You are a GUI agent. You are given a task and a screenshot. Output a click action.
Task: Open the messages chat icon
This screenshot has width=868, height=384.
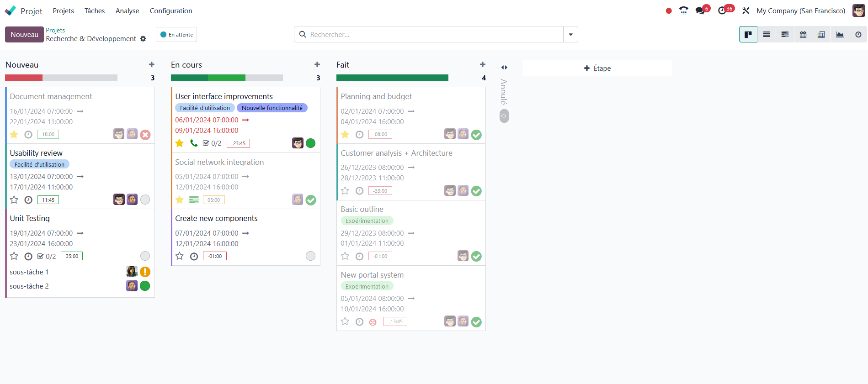pyautogui.click(x=700, y=11)
